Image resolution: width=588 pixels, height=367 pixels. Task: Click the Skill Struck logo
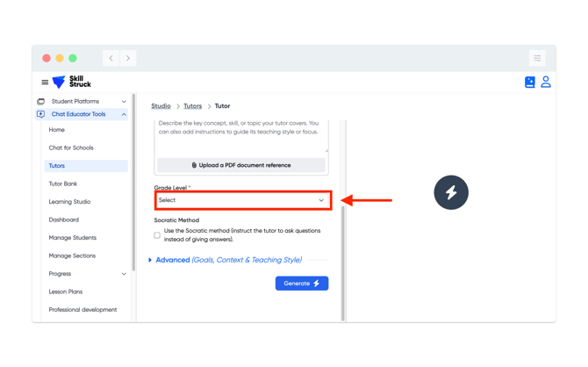coord(72,82)
